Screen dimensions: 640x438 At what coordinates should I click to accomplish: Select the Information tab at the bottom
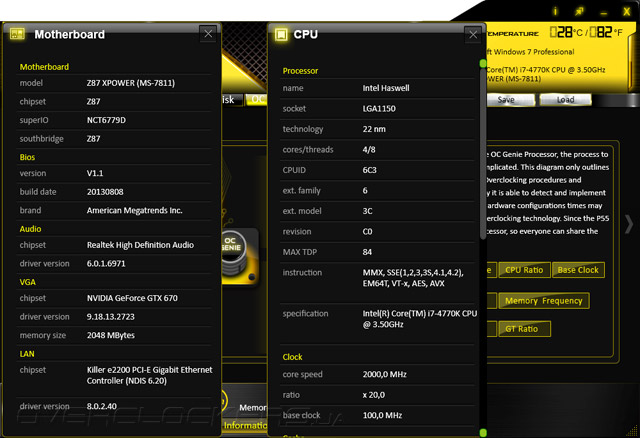(245, 425)
